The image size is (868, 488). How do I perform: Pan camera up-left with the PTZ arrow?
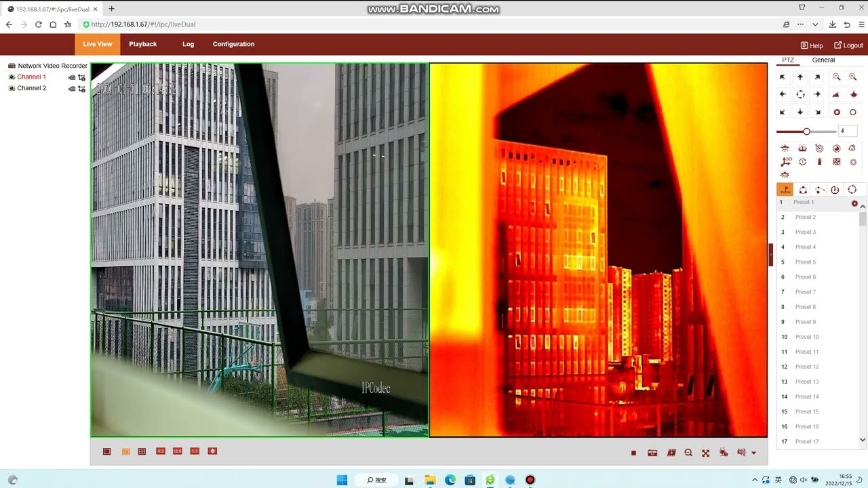coord(783,77)
